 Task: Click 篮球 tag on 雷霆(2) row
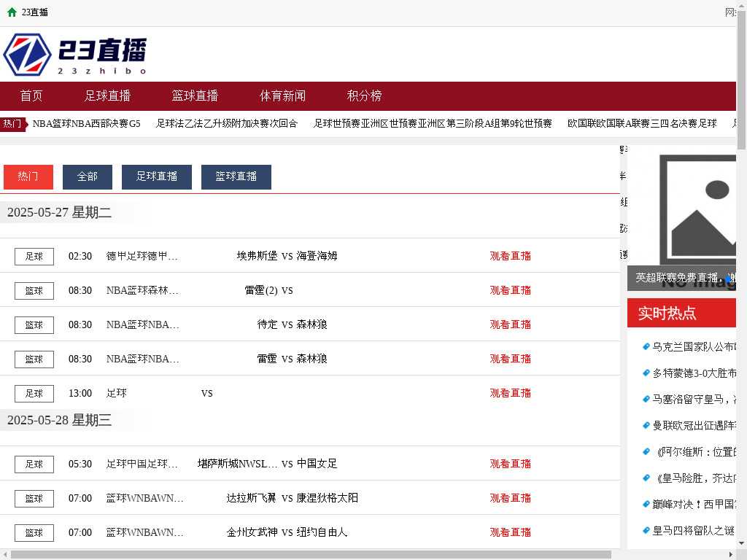click(34, 290)
